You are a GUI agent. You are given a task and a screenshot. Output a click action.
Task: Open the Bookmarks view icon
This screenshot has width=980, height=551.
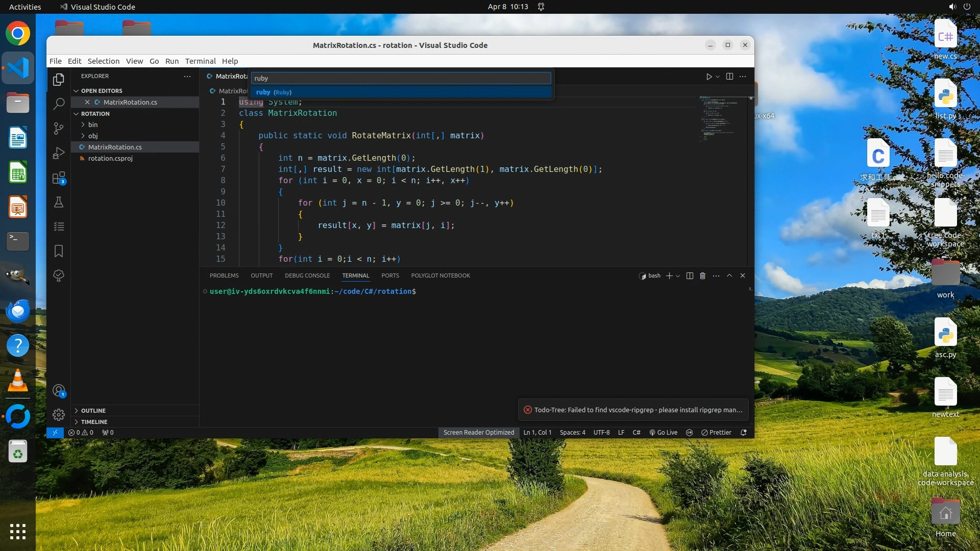59,251
